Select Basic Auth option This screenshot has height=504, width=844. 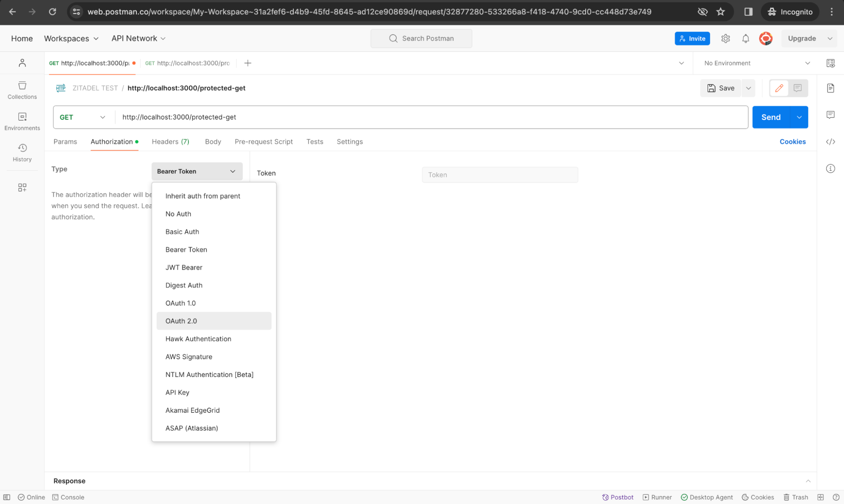(214, 231)
